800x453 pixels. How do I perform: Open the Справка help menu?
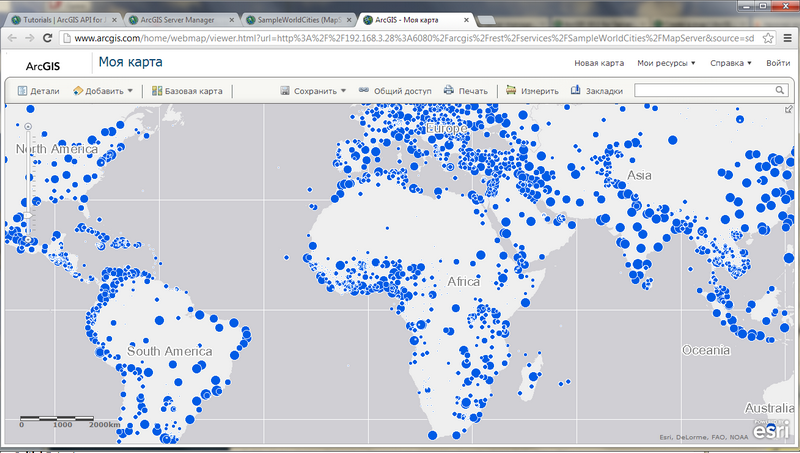[x=730, y=64]
